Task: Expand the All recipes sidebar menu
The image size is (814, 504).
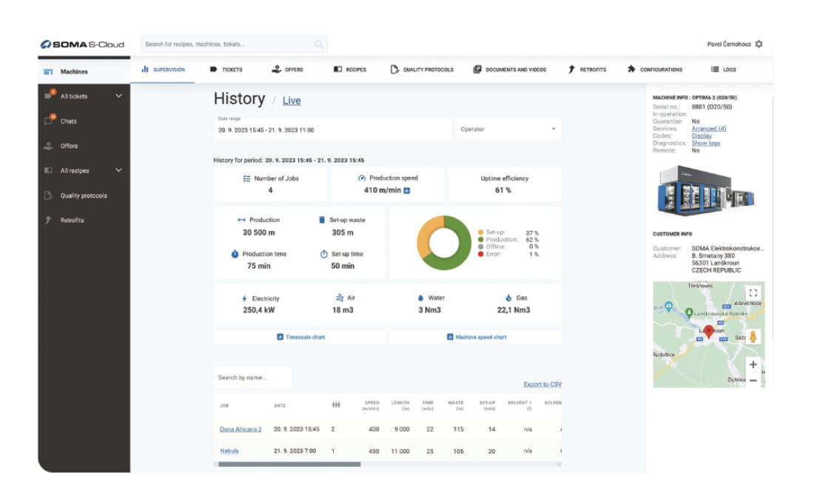Action: click(x=118, y=170)
